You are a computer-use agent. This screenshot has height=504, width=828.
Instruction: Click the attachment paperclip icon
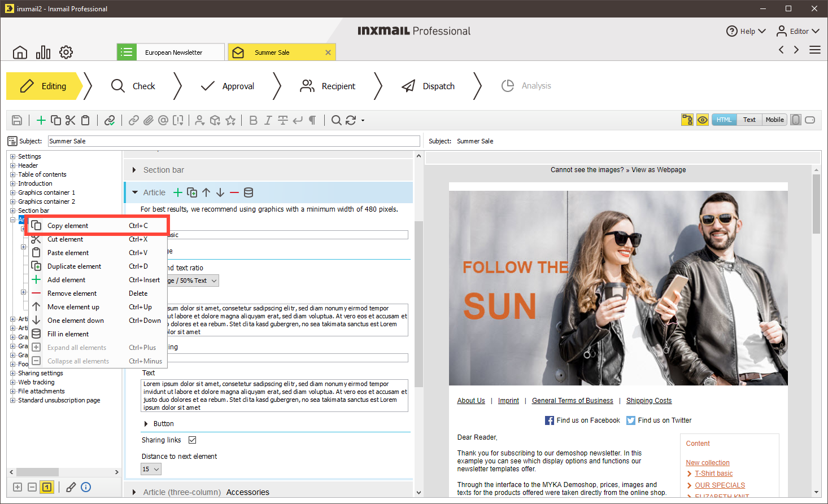tap(149, 120)
